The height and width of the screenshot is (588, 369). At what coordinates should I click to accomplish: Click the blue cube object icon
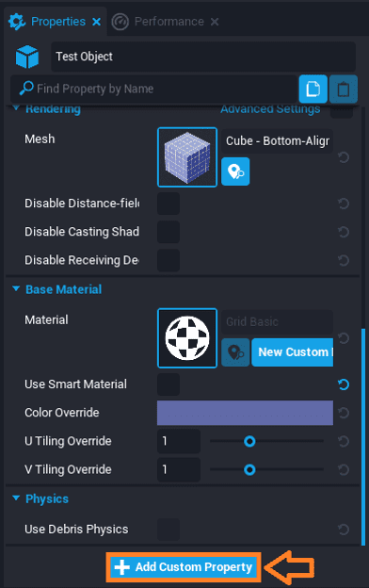(x=27, y=57)
